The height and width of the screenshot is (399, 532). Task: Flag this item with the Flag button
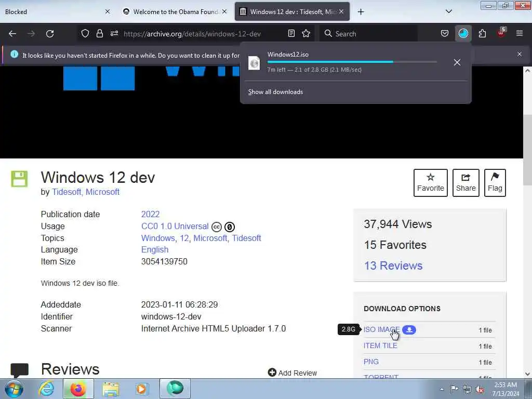point(495,183)
